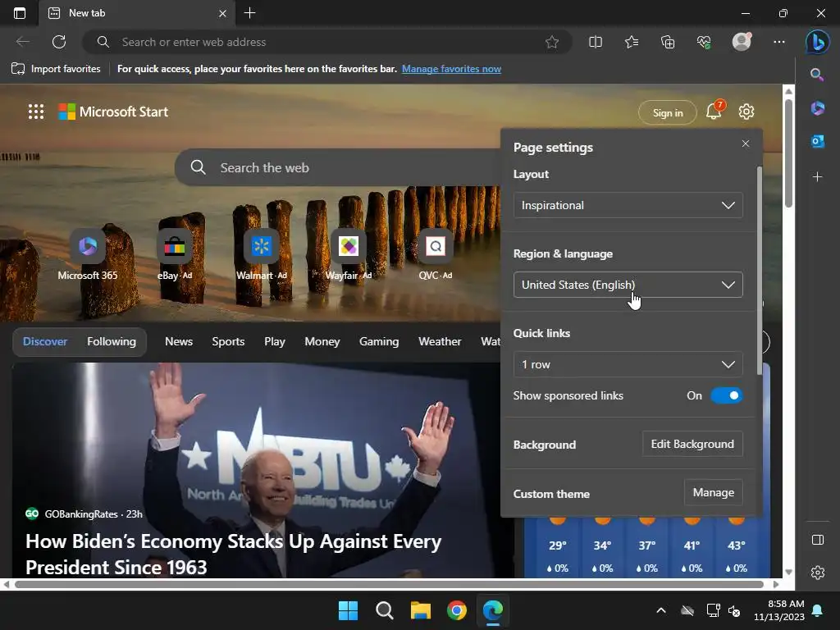Click the browser back arrow
This screenshot has width=840, height=630.
[x=22, y=42]
